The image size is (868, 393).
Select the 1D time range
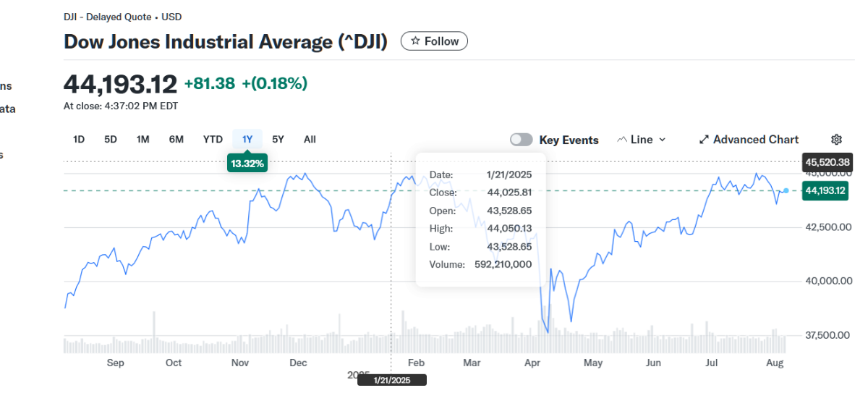(x=79, y=140)
